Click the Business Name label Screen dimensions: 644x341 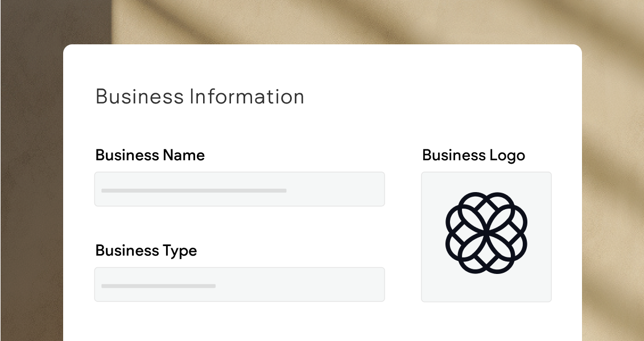[150, 155]
